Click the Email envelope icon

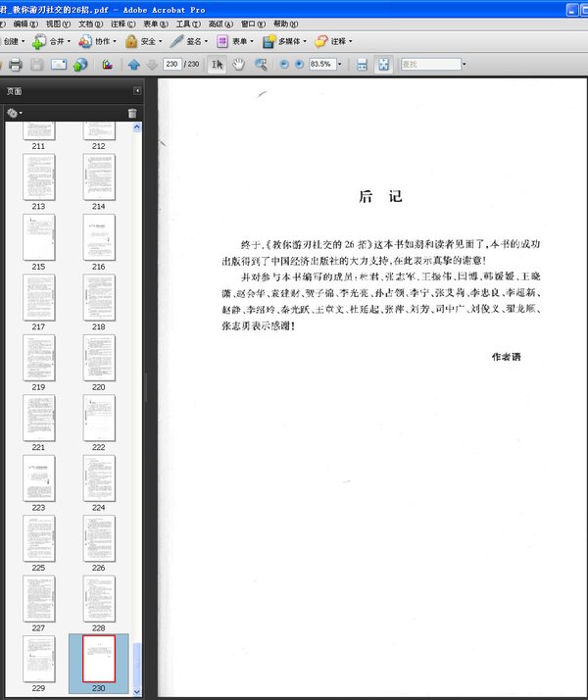tap(59, 65)
